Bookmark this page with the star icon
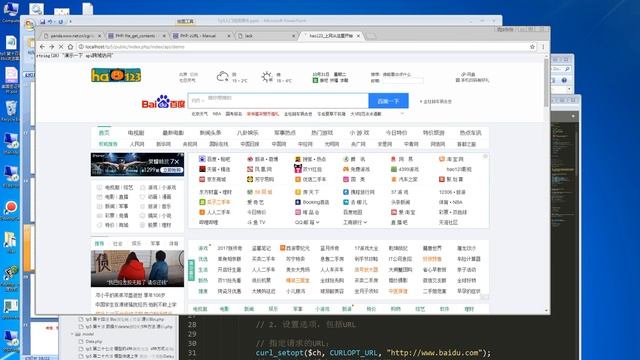This screenshot has width=640, height=360. click(532, 47)
